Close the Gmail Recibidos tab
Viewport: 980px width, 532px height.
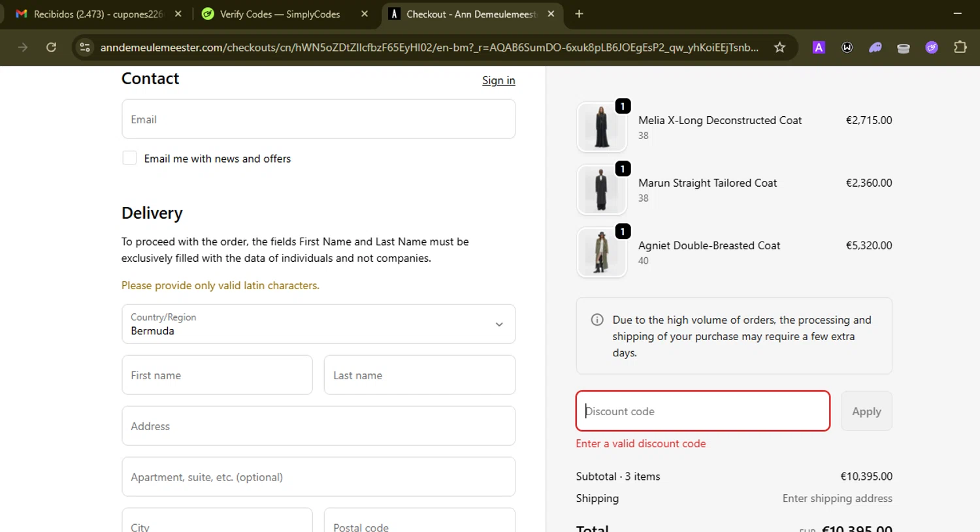pos(178,14)
